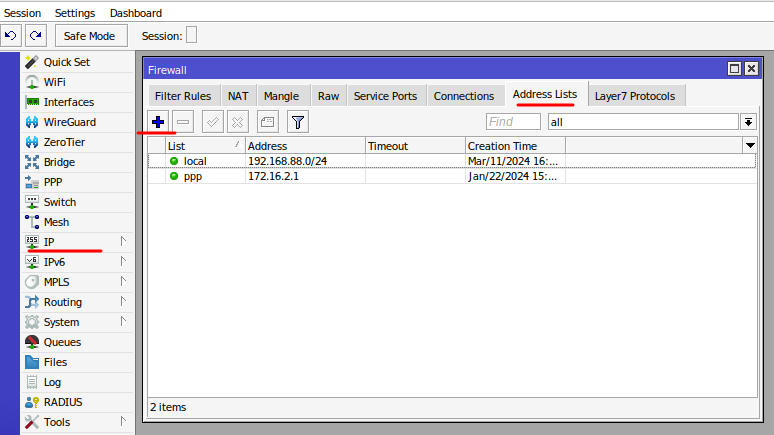Open the column selector dropdown in the table header
The height and width of the screenshot is (435, 774).
coord(750,146)
